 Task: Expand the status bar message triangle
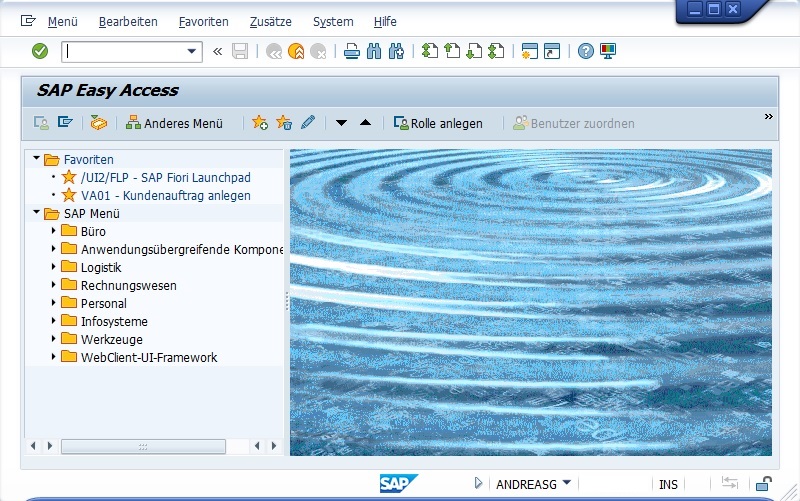coord(478,483)
